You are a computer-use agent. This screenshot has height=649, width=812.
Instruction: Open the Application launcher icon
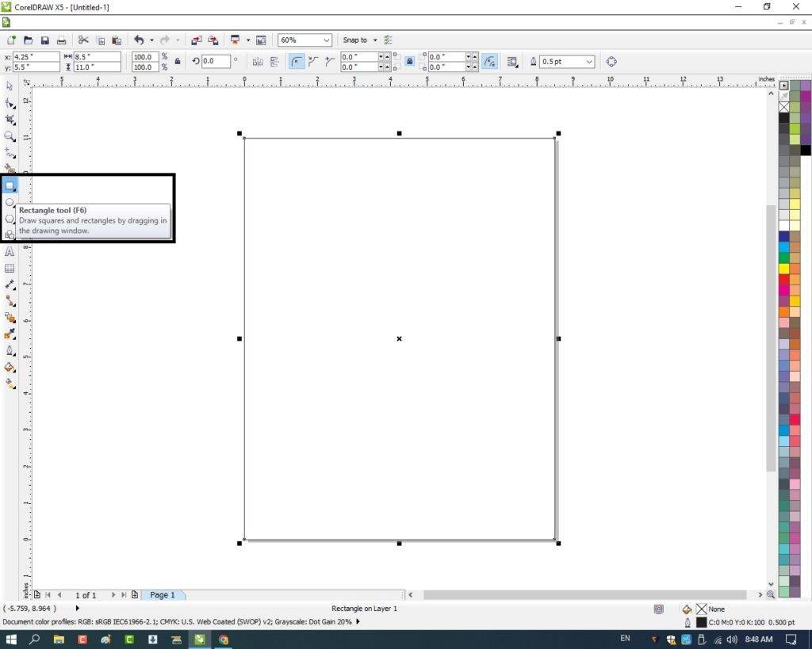pos(235,40)
